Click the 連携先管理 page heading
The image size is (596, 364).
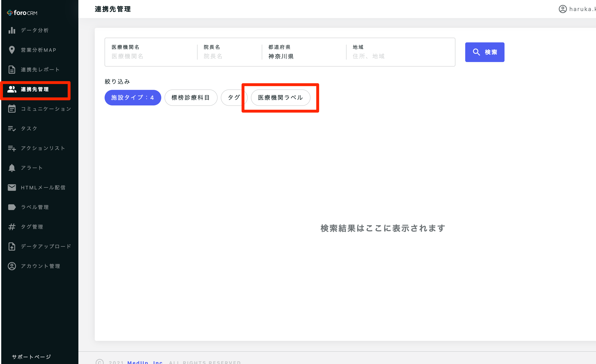click(113, 9)
